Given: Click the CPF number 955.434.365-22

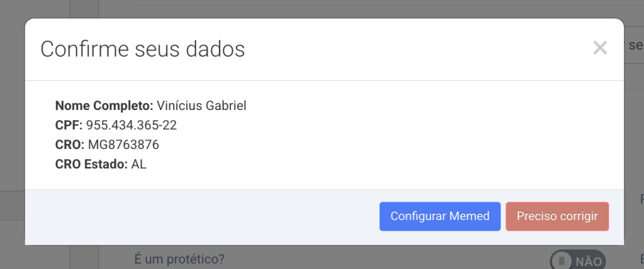Looking at the screenshot, I should [x=131, y=125].
